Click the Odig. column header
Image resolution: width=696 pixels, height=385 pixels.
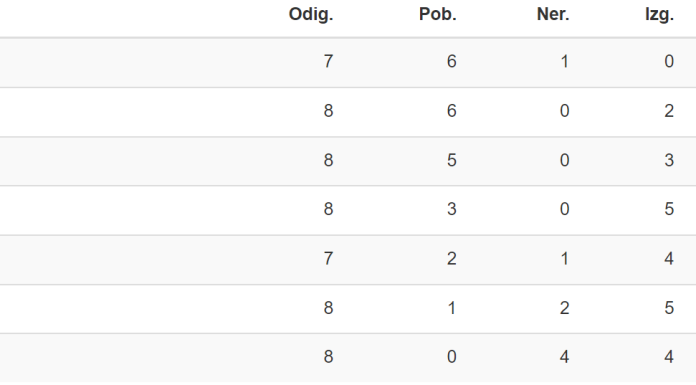(311, 15)
